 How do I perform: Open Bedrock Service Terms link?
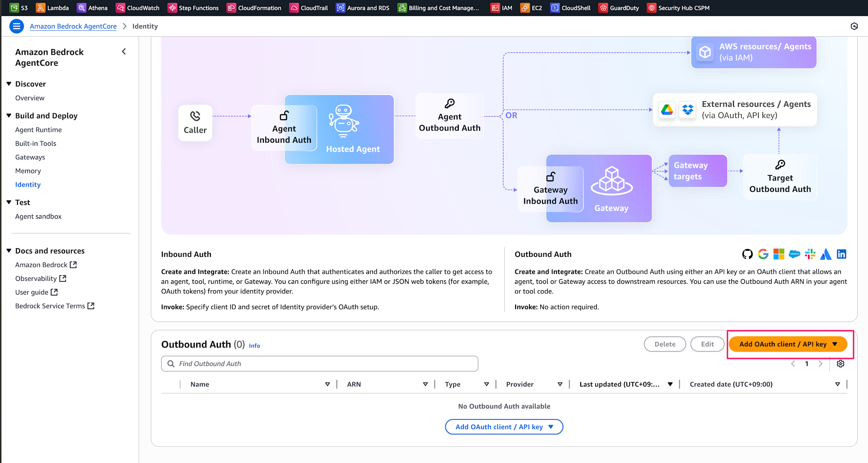(x=55, y=306)
